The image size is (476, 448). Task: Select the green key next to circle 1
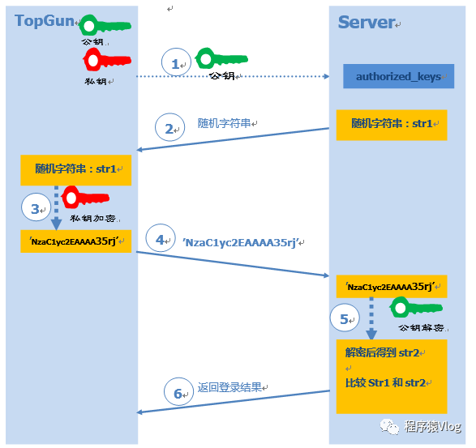click(x=221, y=58)
